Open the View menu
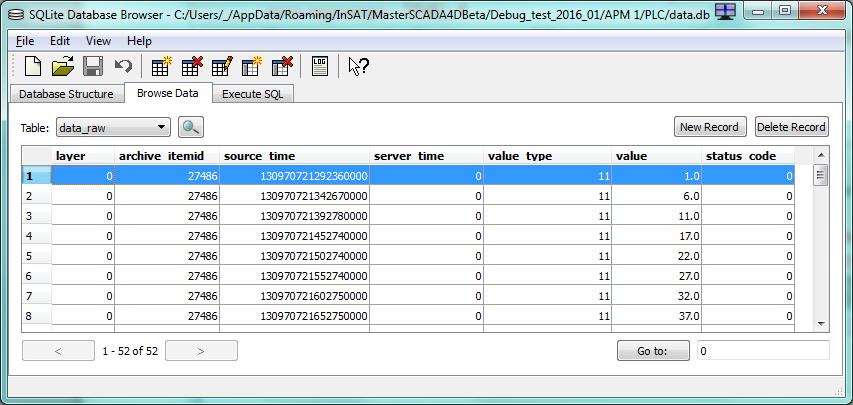The image size is (853, 405). point(98,41)
